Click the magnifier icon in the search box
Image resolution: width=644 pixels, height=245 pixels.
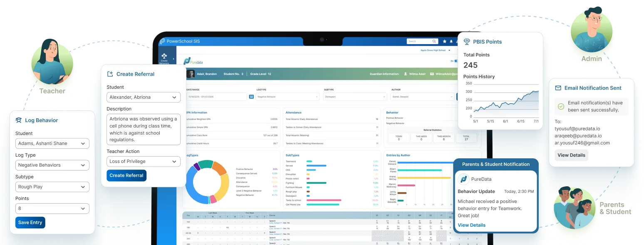point(434,41)
